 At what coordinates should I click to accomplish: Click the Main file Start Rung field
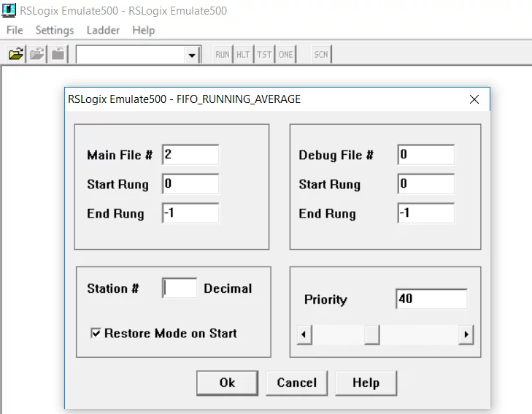click(190, 184)
